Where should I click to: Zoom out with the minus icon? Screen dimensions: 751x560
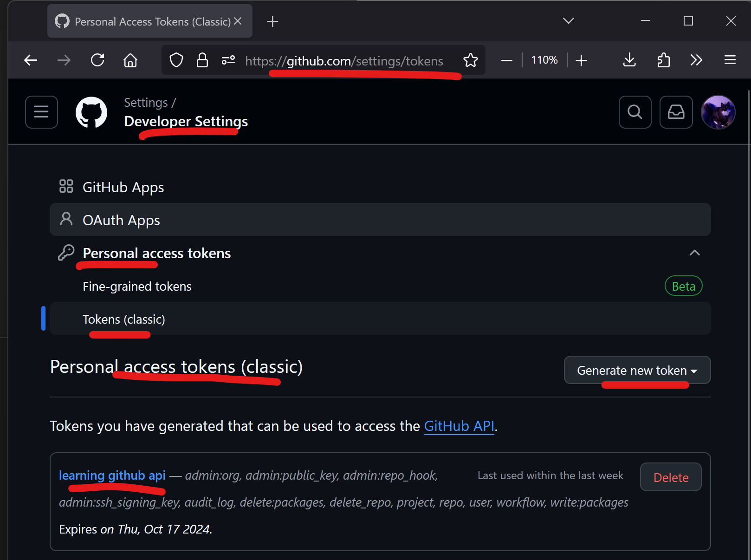point(507,60)
